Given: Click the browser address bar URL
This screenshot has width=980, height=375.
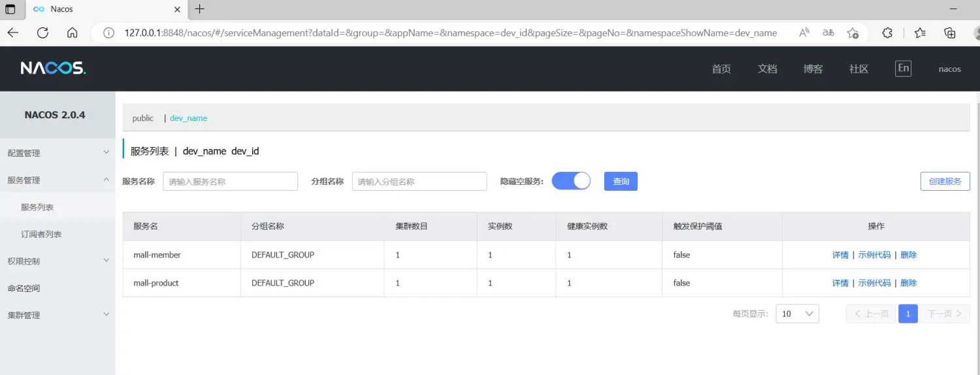Looking at the screenshot, I should [x=451, y=33].
